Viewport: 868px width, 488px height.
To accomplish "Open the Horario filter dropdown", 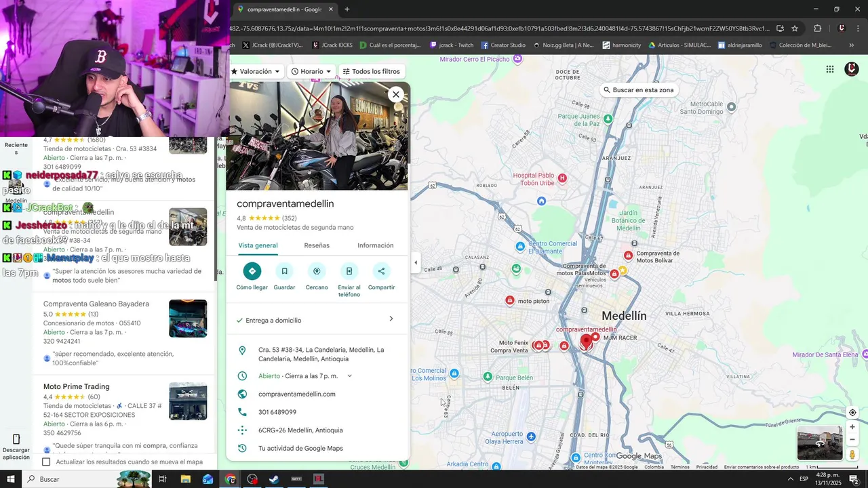I will pyautogui.click(x=311, y=71).
